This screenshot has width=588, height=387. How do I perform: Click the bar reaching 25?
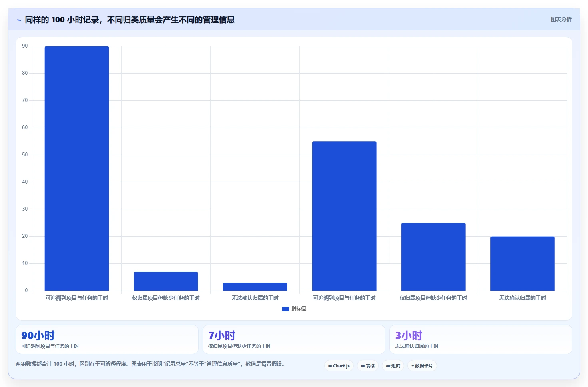coord(433,257)
